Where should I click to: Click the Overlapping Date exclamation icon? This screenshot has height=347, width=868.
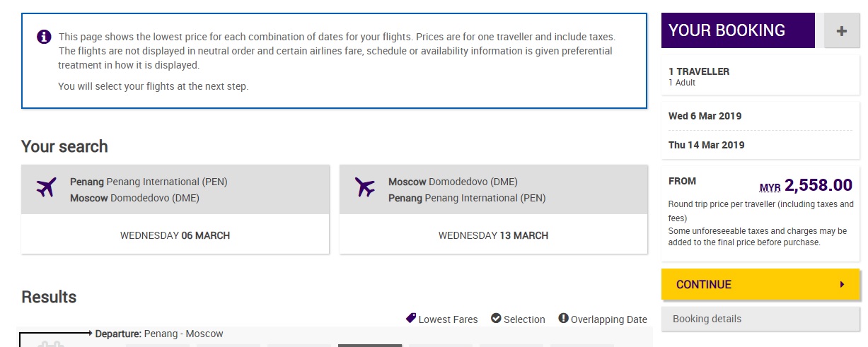pyautogui.click(x=563, y=319)
